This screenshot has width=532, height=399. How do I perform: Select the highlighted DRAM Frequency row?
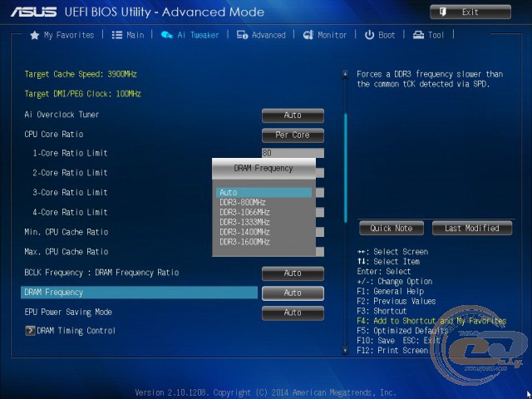[x=139, y=293]
